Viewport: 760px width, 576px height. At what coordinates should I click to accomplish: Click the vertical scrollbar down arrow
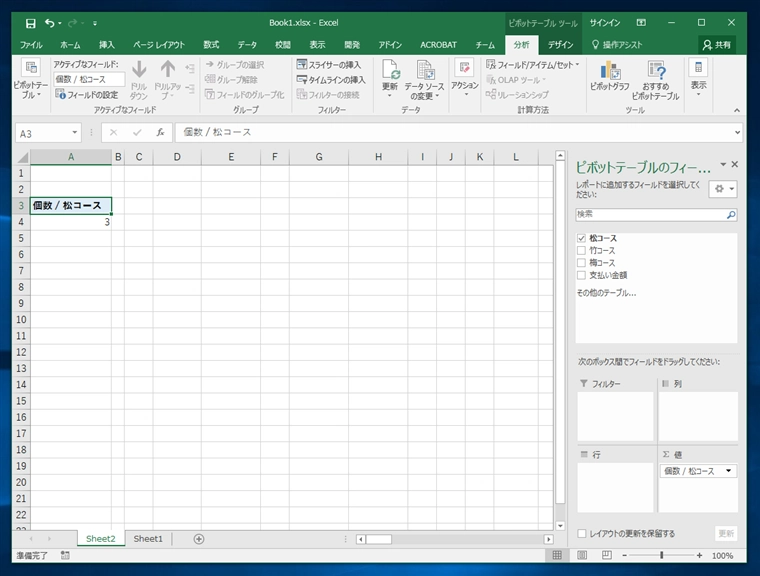[560, 526]
